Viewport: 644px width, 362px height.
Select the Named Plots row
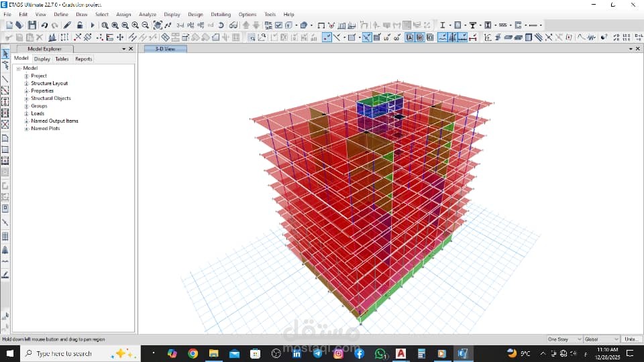tap(45, 129)
